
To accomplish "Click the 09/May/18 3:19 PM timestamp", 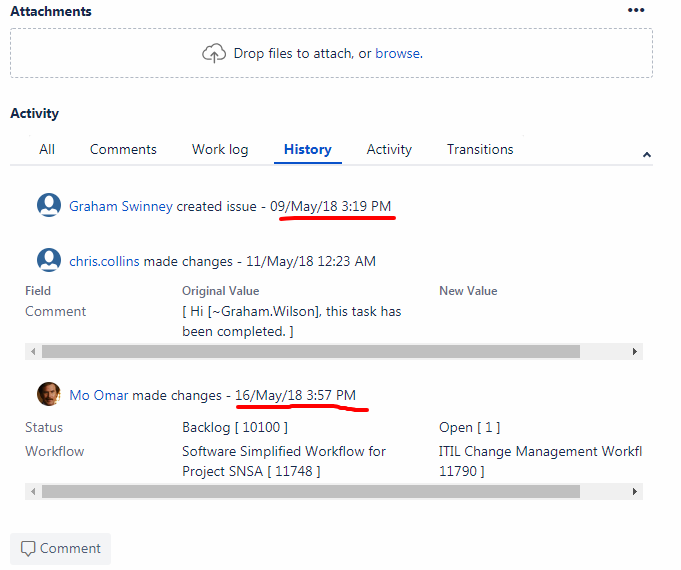I will (x=331, y=206).
